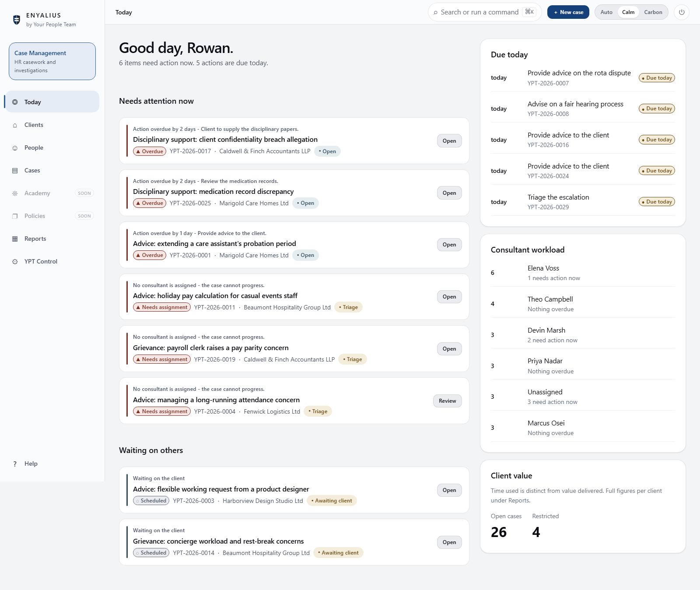Open the Clients menu item
The image size is (700, 590).
52,125
